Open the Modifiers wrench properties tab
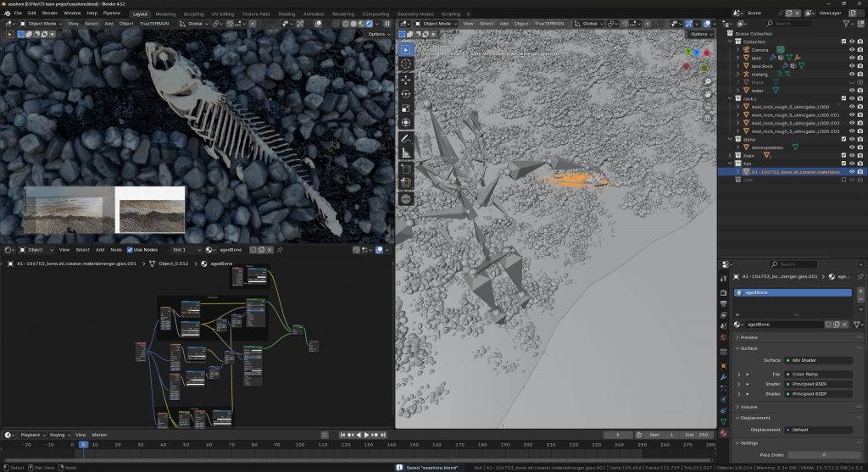The width and height of the screenshot is (868, 472). coord(723,376)
